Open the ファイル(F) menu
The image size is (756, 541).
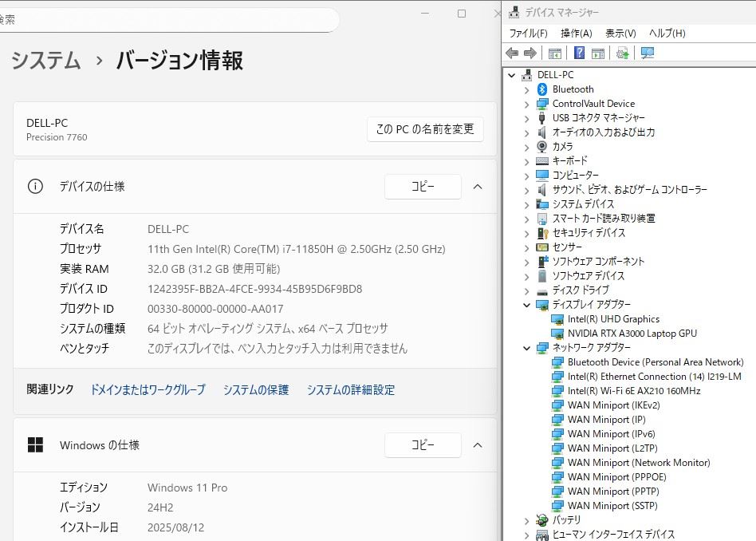(529, 34)
